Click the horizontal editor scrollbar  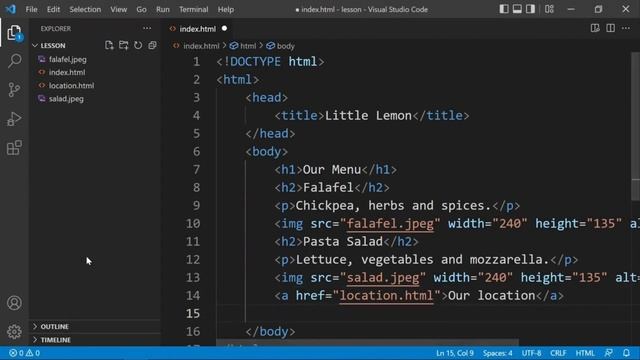(367, 342)
